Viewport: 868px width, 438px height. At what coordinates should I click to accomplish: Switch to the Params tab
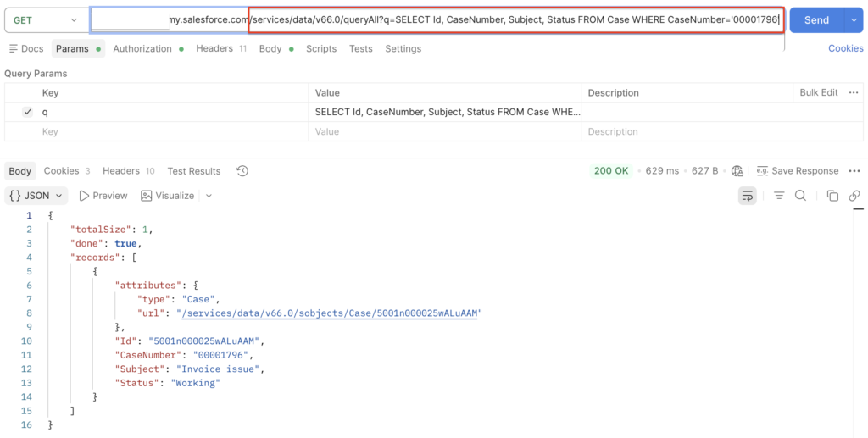click(78, 48)
